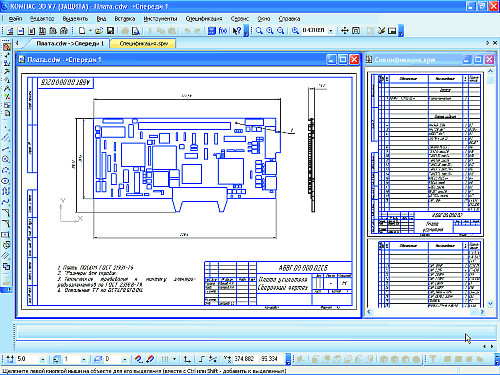
Task: Select the line segment tool in left toolbar
Action: (x=6, y=149)
